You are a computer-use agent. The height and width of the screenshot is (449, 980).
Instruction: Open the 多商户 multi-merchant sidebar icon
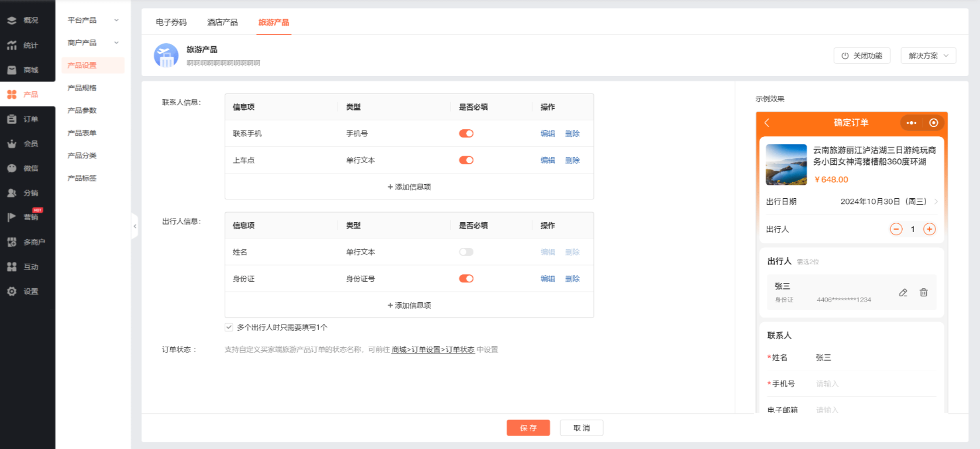click(12, 242)
